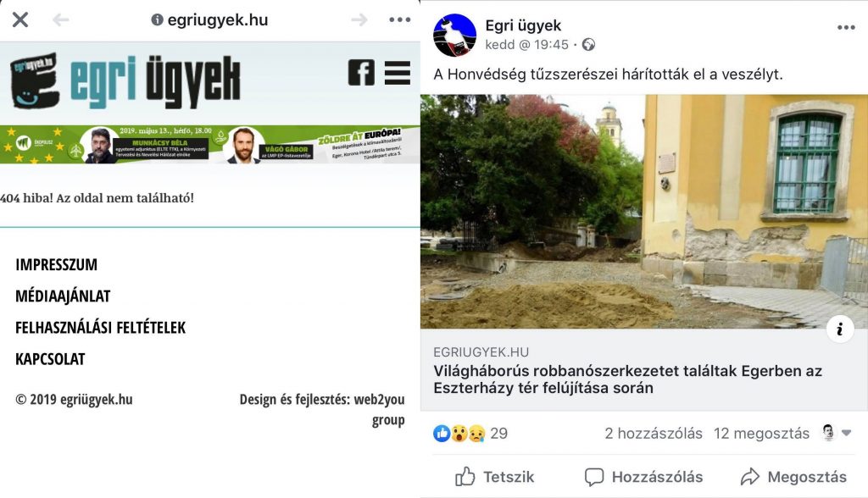The height and width of the screenshot is (498, 868).
Task: Open the green Európa event banner ad
Action: [210, 145]
